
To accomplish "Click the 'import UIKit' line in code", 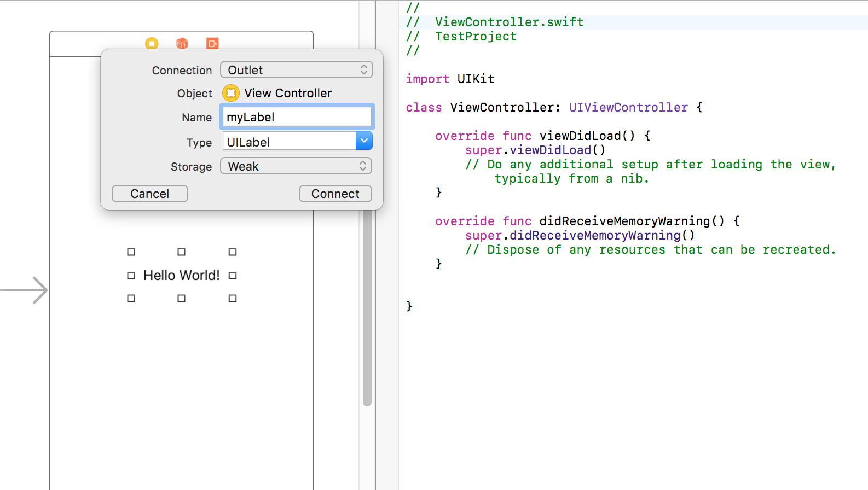I will 450,79.
